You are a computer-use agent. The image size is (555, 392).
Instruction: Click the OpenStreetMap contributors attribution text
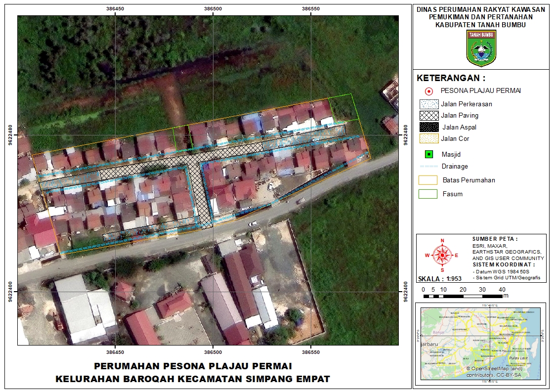click(x=495, y=372)
